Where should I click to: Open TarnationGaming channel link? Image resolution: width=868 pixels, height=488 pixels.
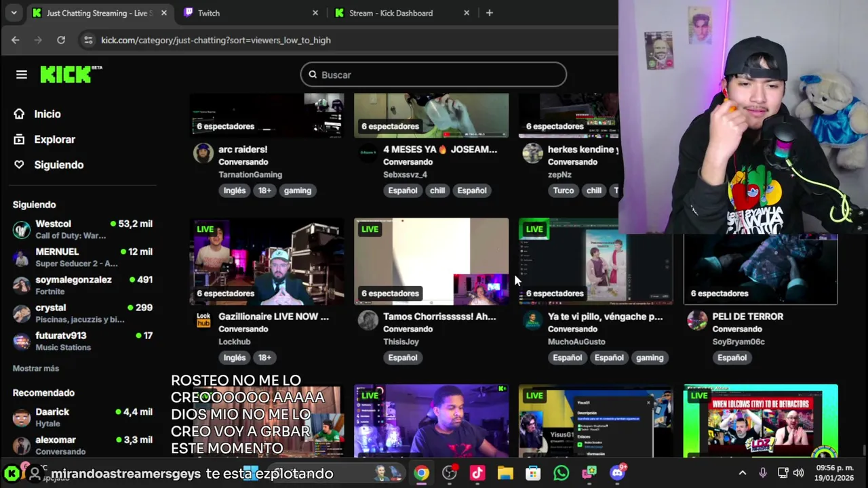click(250, 174)
